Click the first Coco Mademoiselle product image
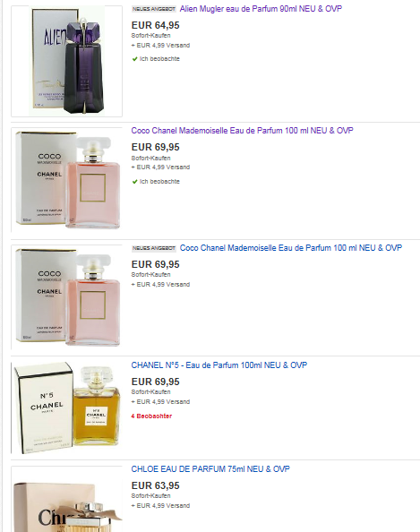Screen dimensions: 420x532 [x=67, y=180]
